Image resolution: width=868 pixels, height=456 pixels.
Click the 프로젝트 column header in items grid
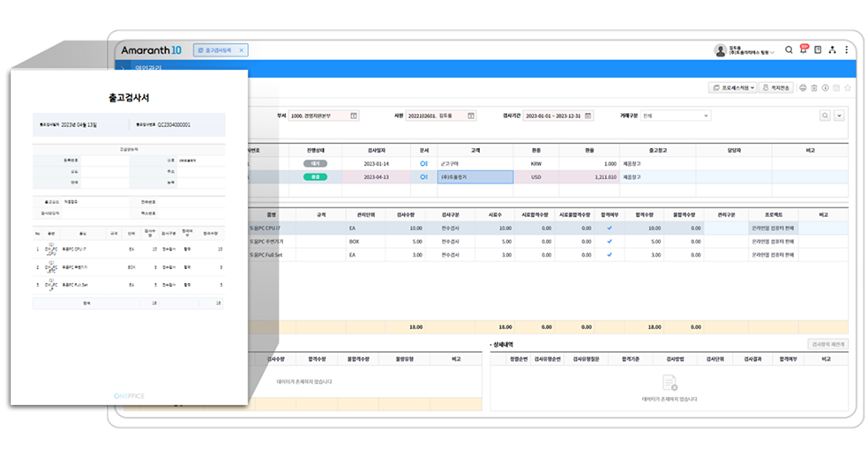[774, 214]
